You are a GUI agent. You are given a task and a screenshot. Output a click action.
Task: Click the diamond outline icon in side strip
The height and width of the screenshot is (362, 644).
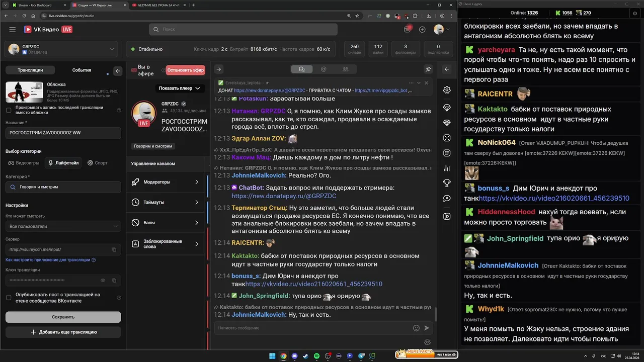[447, 108]
